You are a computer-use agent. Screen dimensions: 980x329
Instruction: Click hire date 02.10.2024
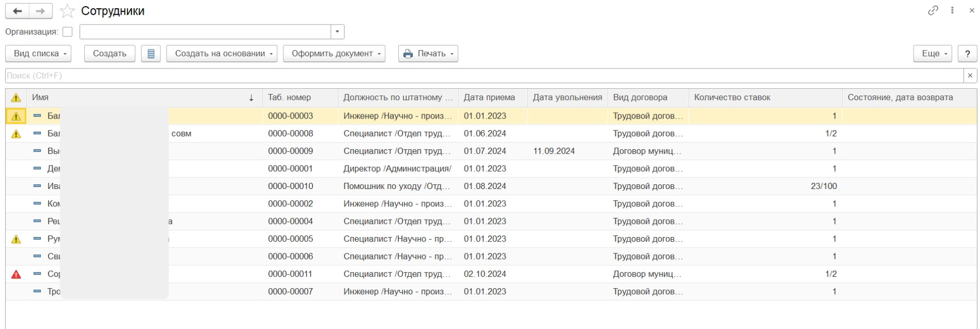pyautogui.click(x=485, y=274)
